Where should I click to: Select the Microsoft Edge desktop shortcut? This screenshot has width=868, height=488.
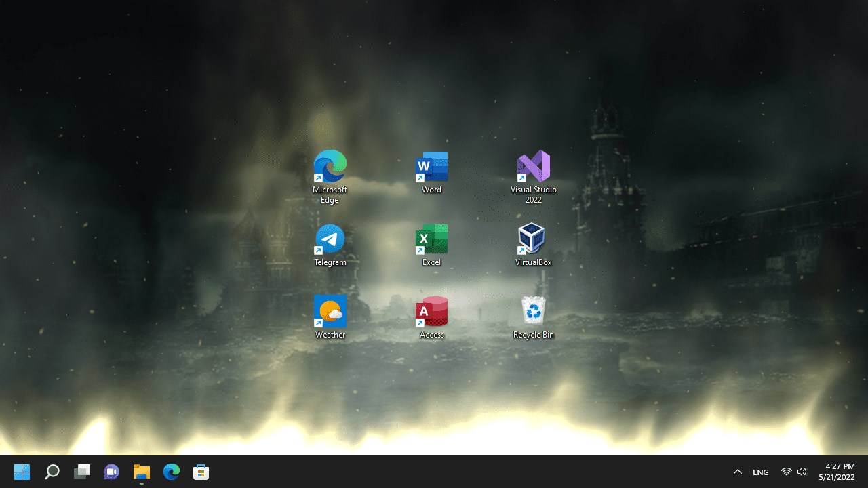tap(330, 176)
